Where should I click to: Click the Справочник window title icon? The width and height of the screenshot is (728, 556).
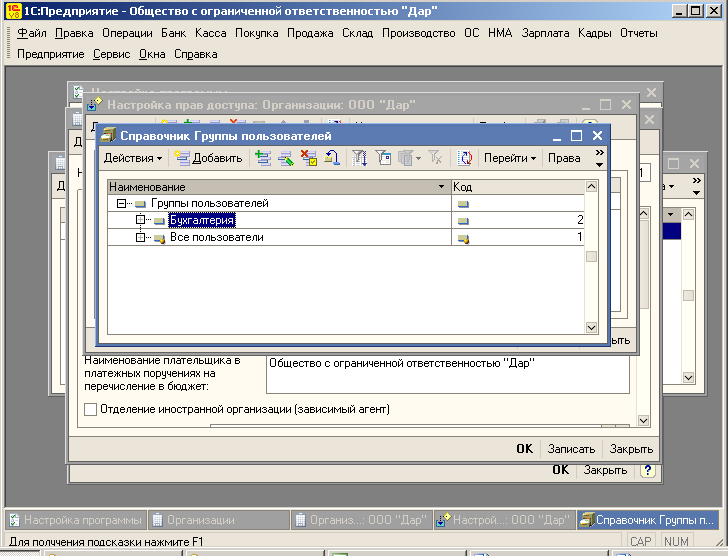coord(109,136)
